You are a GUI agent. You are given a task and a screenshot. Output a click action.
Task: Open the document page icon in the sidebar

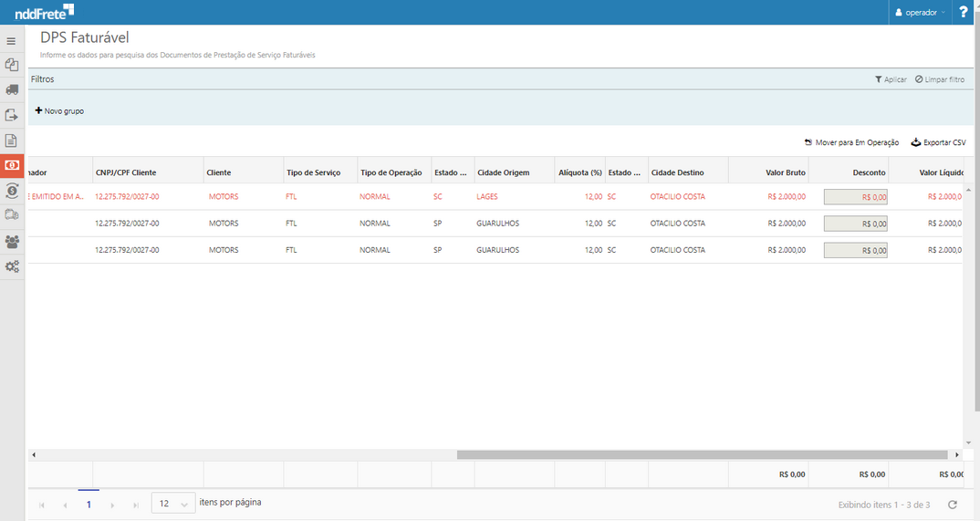(x=12, y=141)
